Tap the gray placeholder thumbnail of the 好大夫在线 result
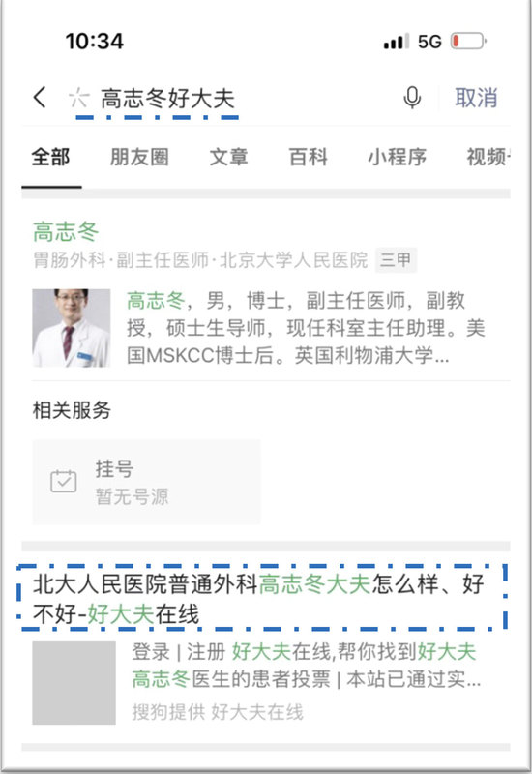 74,683
